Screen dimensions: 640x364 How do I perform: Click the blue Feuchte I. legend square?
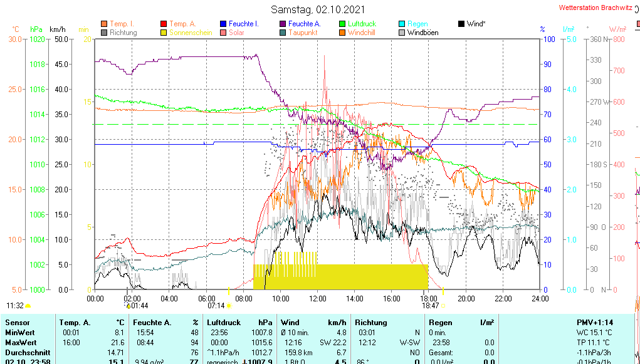tap(223, 24)
